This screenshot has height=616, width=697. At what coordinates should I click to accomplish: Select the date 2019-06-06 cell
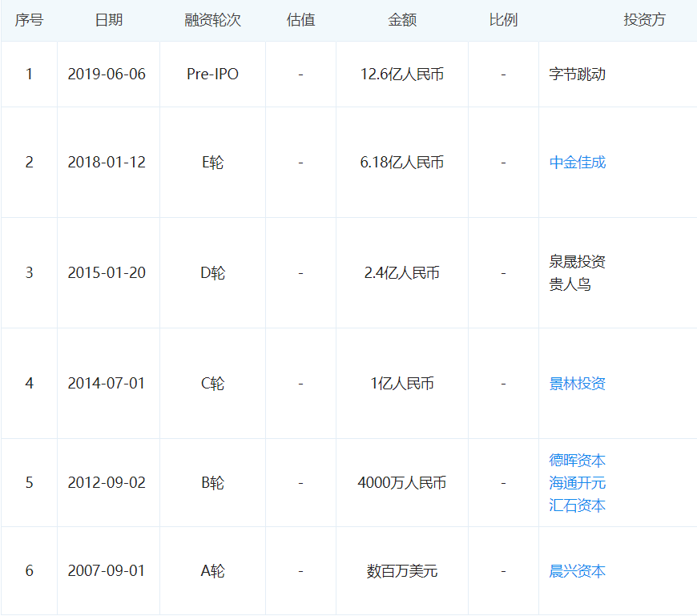click(107, 74)
